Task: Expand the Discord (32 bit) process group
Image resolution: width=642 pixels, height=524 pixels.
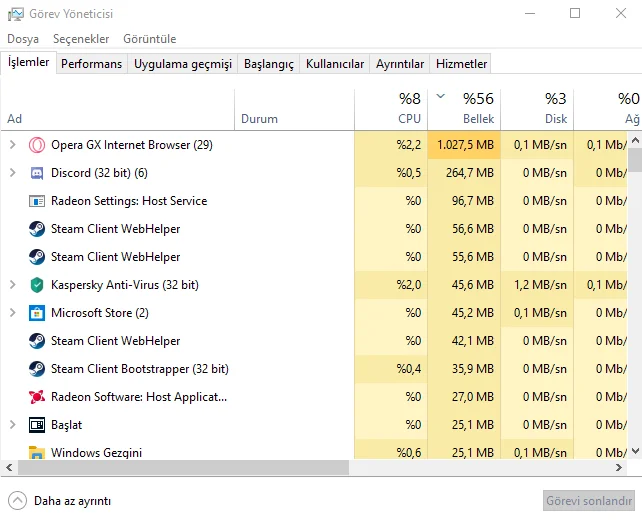Action: click(12, 173)
